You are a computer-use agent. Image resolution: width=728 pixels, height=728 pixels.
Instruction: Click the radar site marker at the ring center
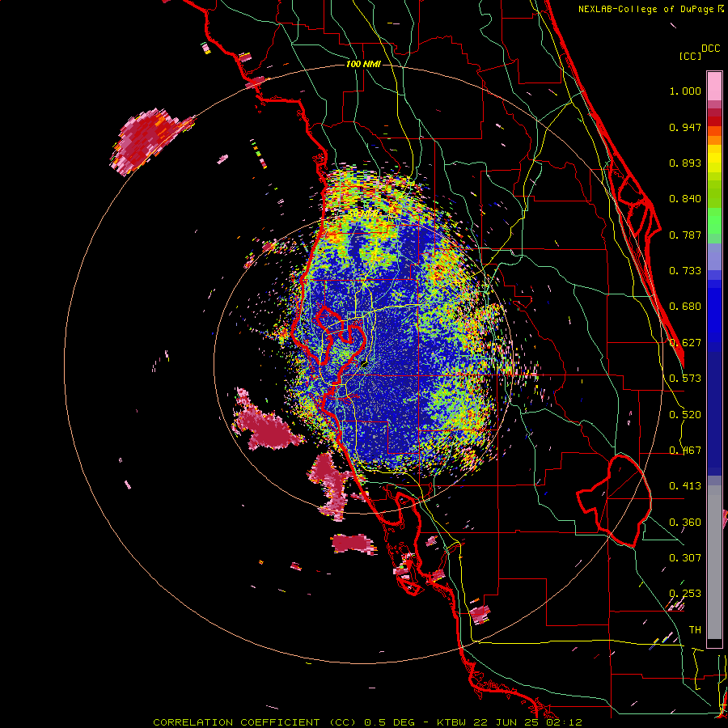tap(365, 365)
